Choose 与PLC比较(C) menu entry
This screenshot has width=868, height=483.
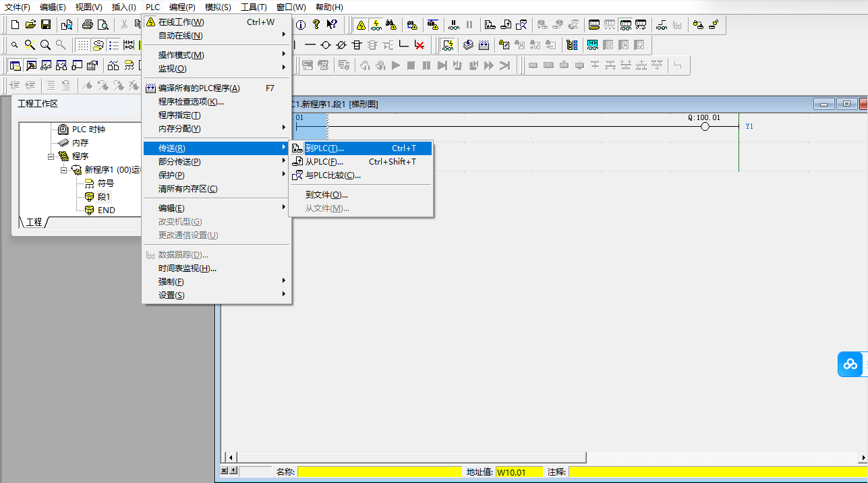tap(361, 175)
